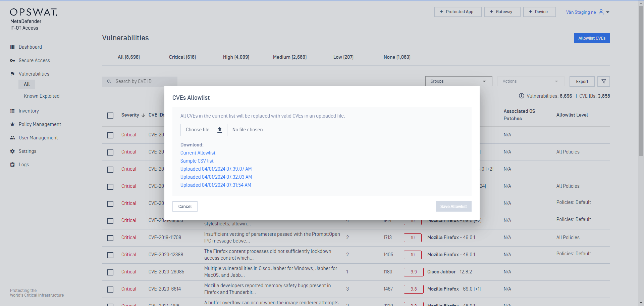Screen dimensions: 644x306
Task: Click the 9.9 score badge for Cisco Jabber
Action: [x=414, y=272]
